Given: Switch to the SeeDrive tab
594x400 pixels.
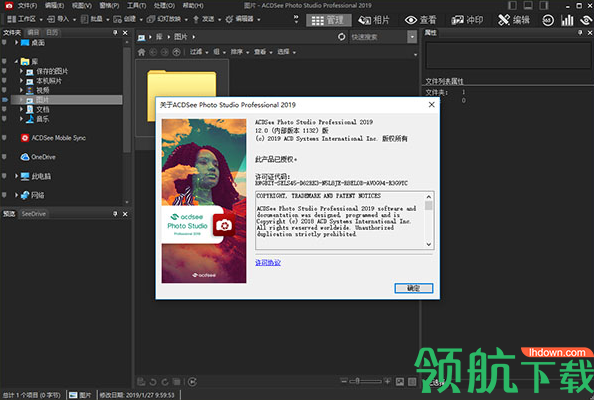Looking at the screenshot, I should [x=34, y=214].
